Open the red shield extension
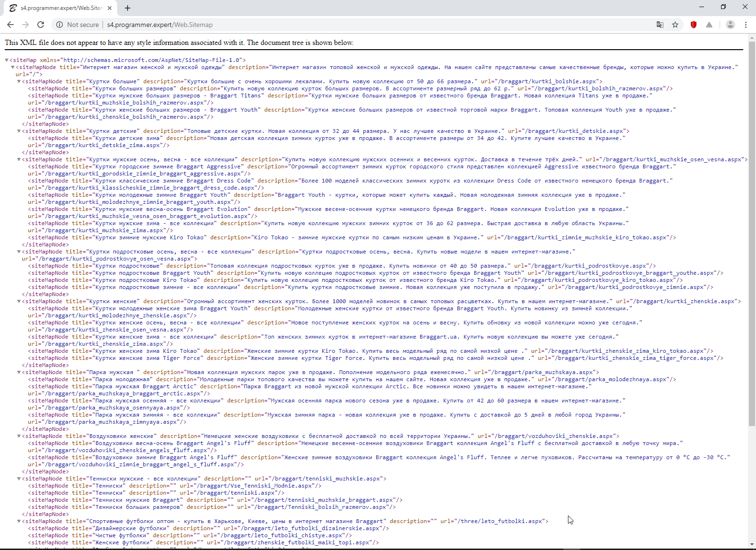Viewport: 756px width, 550px height. coord(694,25)
